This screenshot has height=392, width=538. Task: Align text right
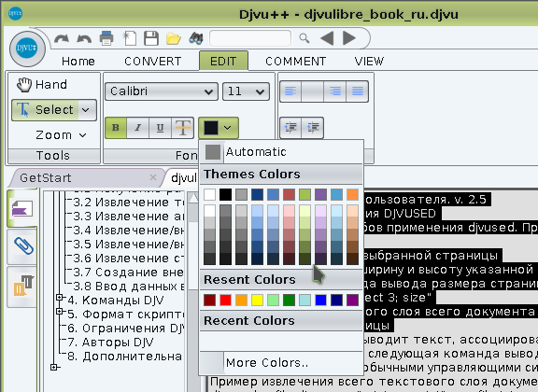335,91
